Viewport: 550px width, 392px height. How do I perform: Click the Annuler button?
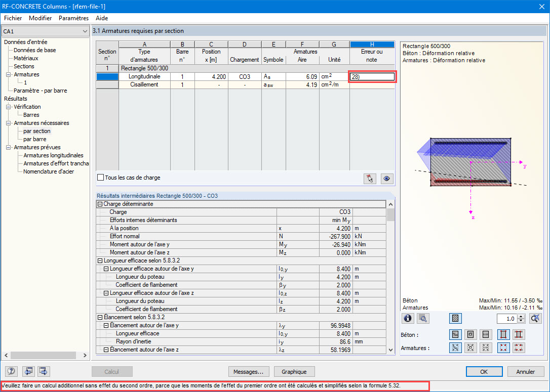click(526, 372)
